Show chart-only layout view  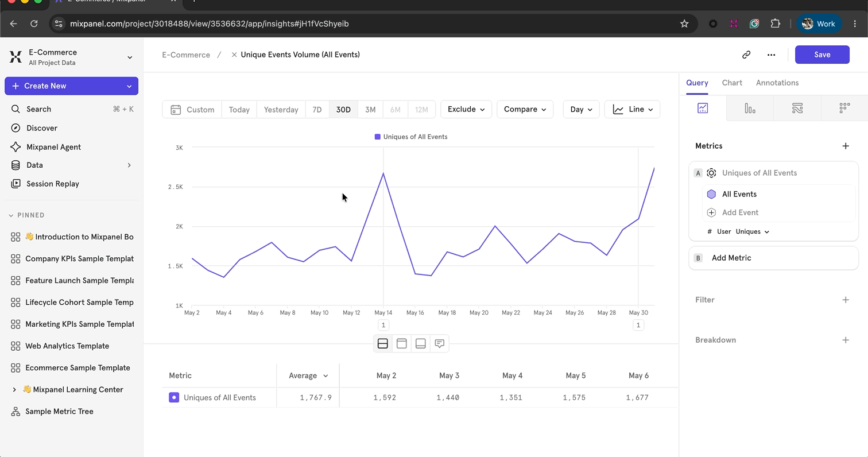(x=402, y=343)
